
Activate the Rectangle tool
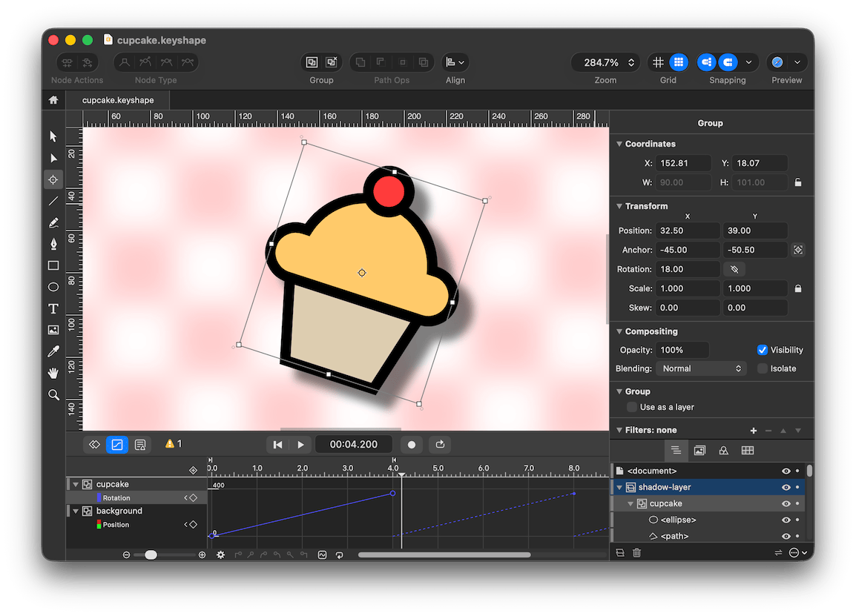[53, 265]
